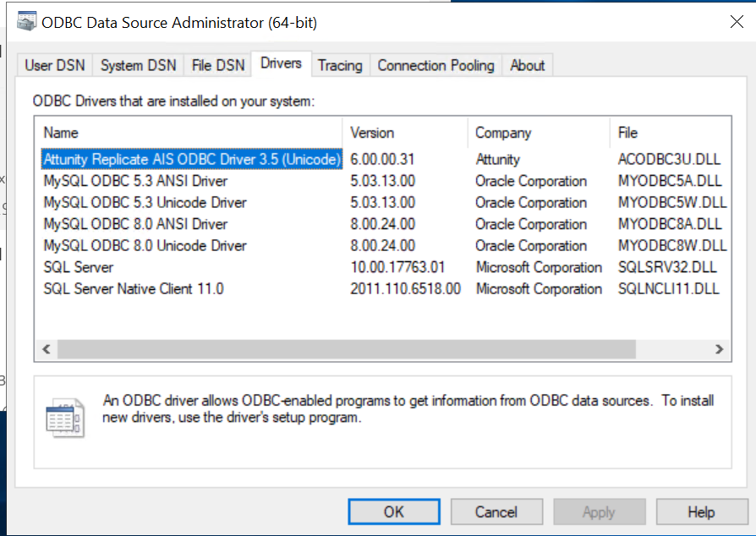756x536 pixels.
Task: Open the Connection Pooling tab
Action: 436,65
